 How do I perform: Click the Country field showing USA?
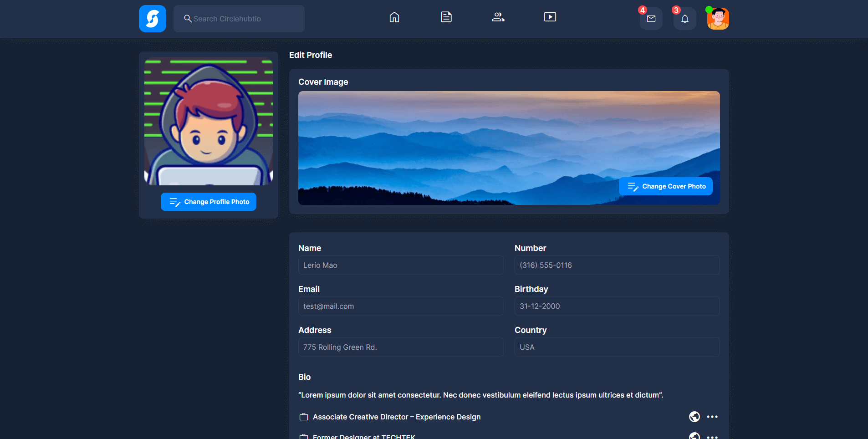[617, 347]
